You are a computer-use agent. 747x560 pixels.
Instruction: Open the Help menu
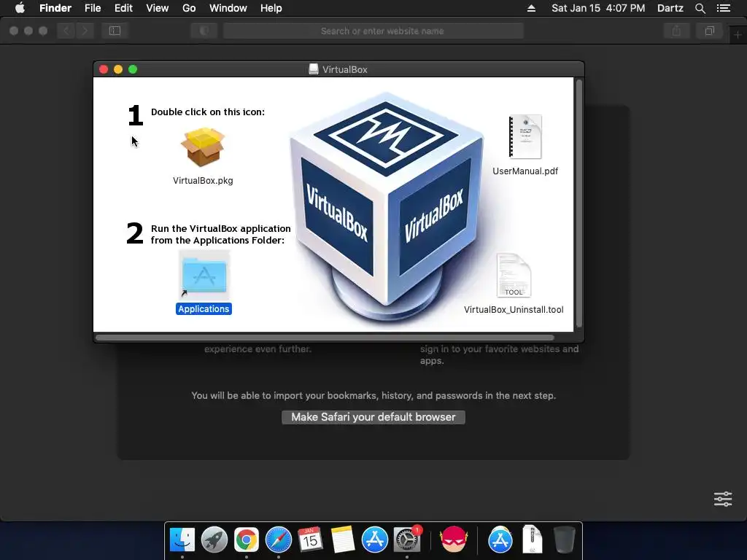tap(271, 8)
